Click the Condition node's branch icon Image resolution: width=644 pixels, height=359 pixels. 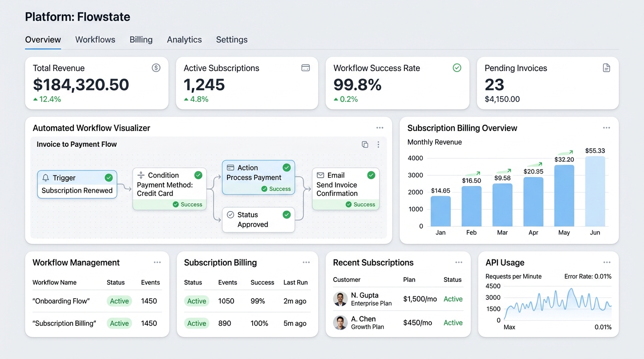(x=141, y=175)
